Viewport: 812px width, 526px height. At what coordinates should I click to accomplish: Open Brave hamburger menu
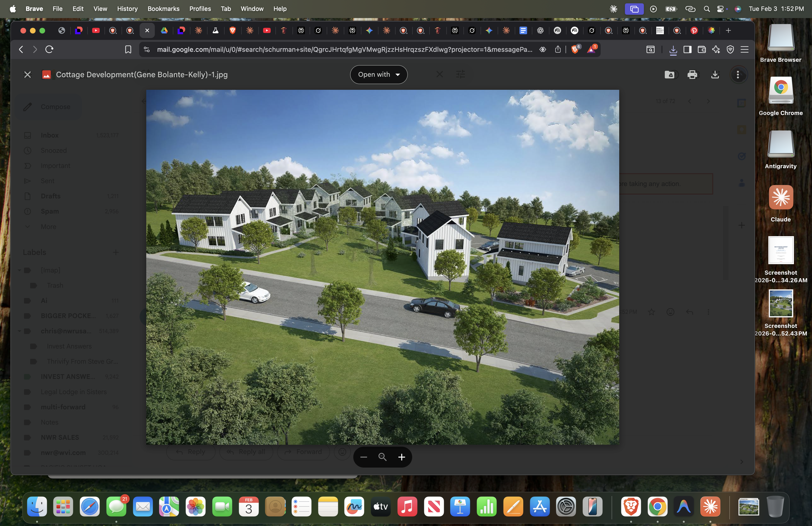click(744, 49)
